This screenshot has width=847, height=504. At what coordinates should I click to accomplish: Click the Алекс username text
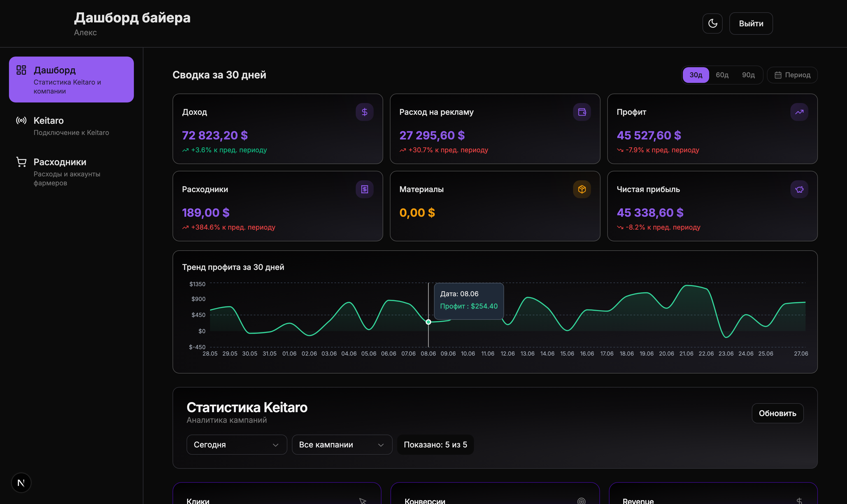[x=85, y=32]
